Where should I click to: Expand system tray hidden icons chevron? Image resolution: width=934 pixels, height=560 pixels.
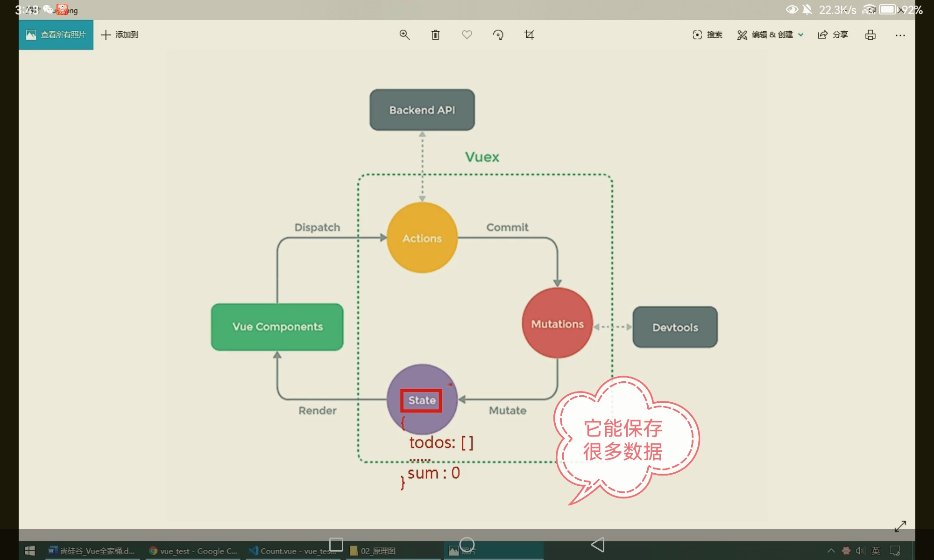click(x=831, y=551)
